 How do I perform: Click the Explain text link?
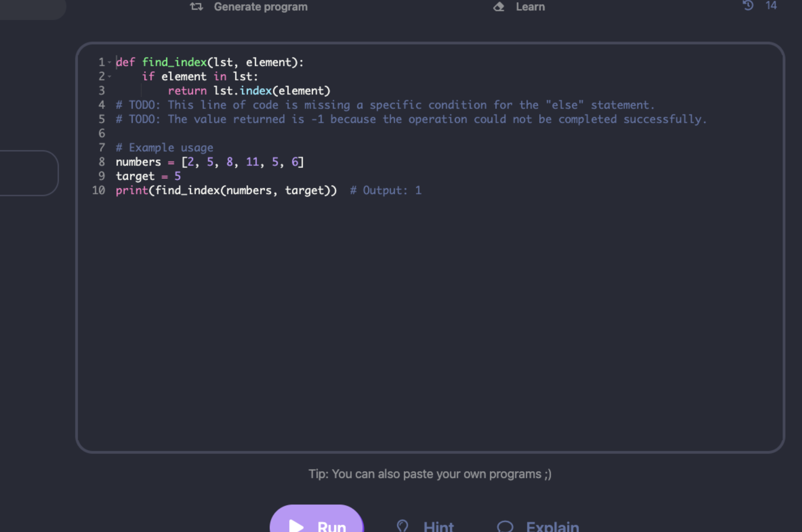(x=552, y=526)
